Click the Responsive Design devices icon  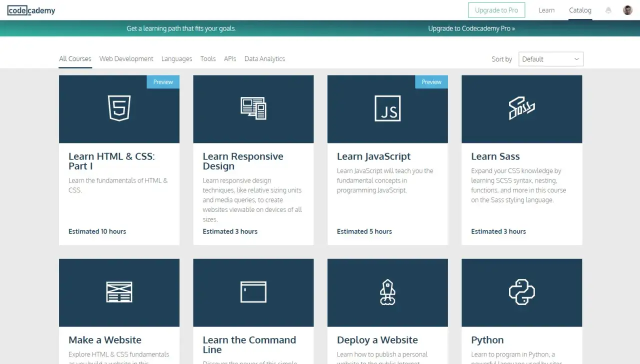pos(253,108)
